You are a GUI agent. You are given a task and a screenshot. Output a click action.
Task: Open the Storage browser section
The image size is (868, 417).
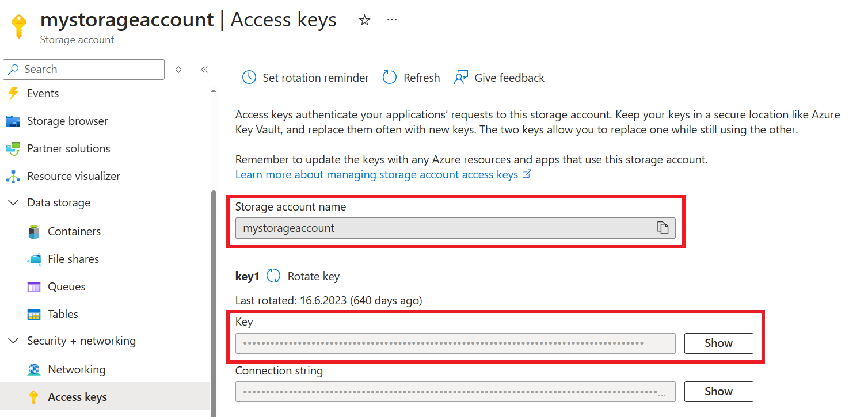[x=67, y=121]
